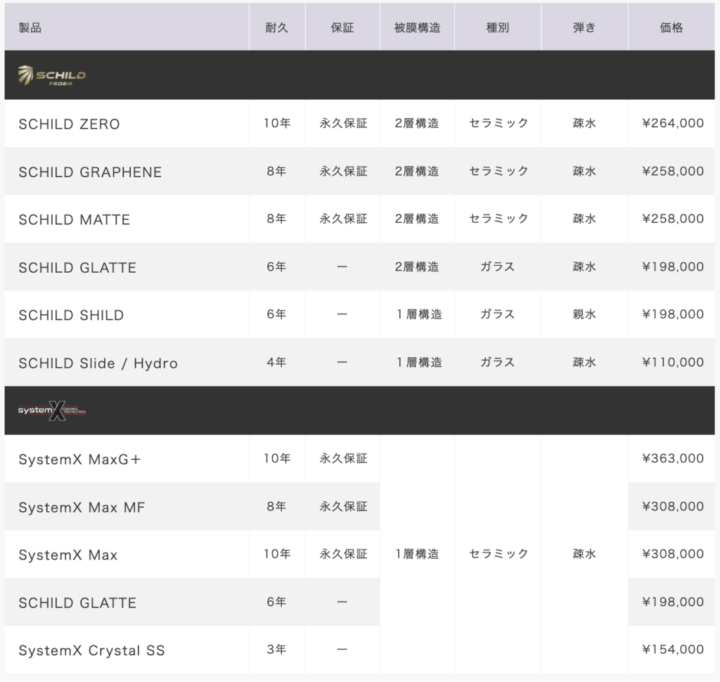Select the SCHILD GRAPHENE product row
Image resolution: width=720 pixels, height=682 pixels.
[x=360, y=172]
